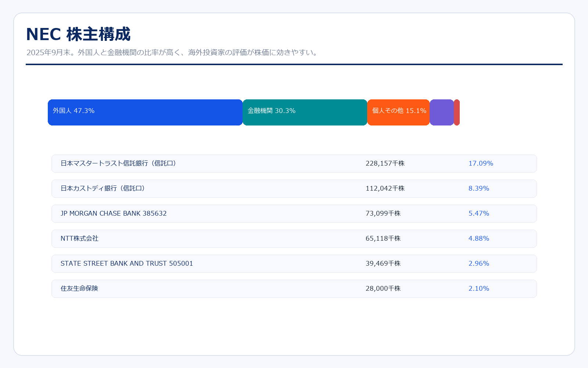588x368 pixels.
Task: Click the 28,000千株 share count
Action: point(383,289)
